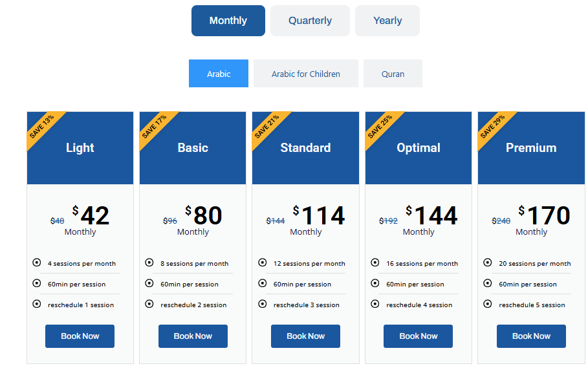Click '20 sessions per month' text
The image size is (588, 366).
click(x=535, y=264)
